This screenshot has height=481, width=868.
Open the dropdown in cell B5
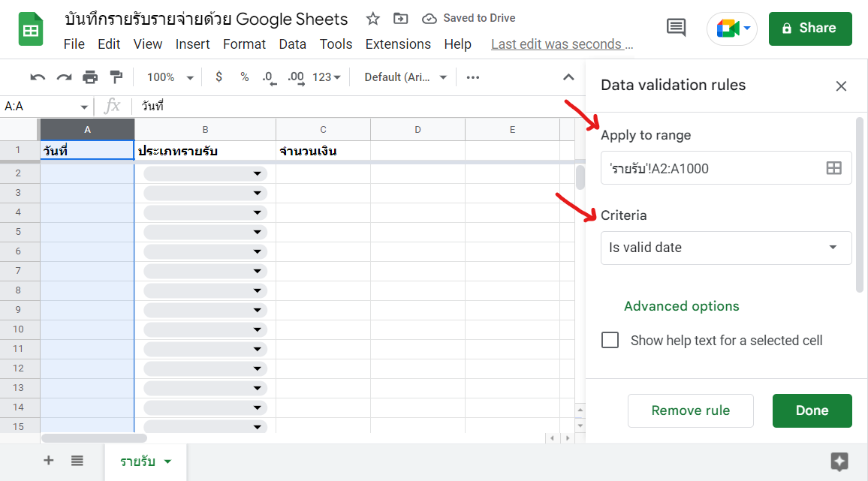pyautogui.click(x=258, y=232)
